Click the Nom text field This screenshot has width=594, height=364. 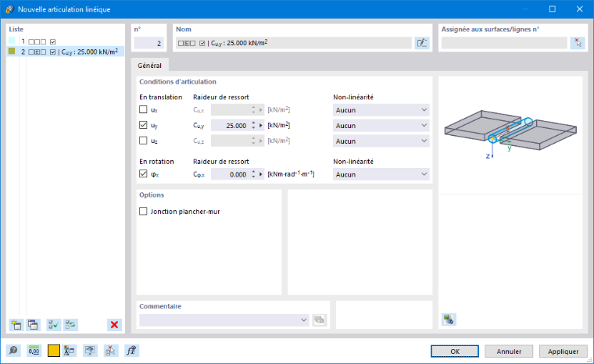point(294,43)
